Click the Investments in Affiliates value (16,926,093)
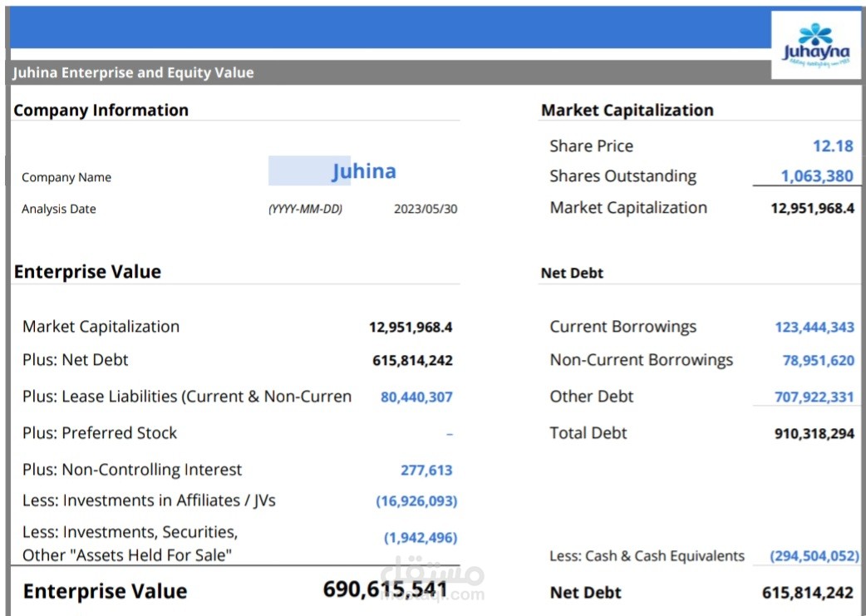Viewport: 866px width, 616px height. point(416,501)
